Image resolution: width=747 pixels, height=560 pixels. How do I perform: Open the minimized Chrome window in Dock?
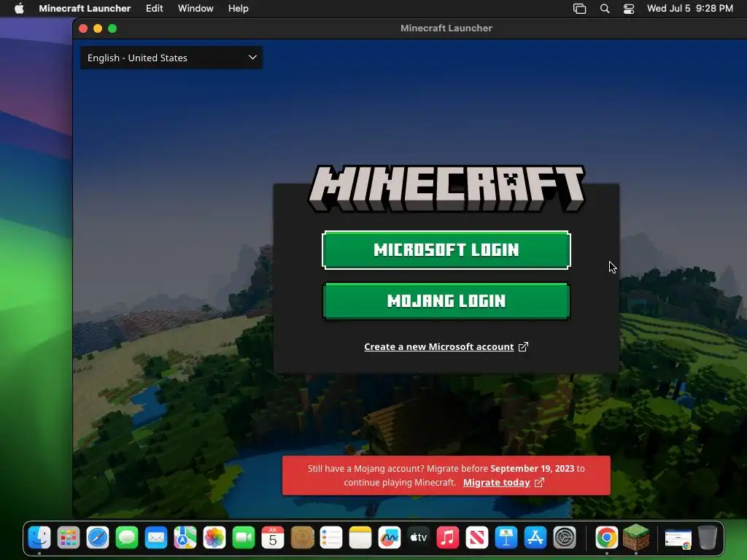click(678, 539)
